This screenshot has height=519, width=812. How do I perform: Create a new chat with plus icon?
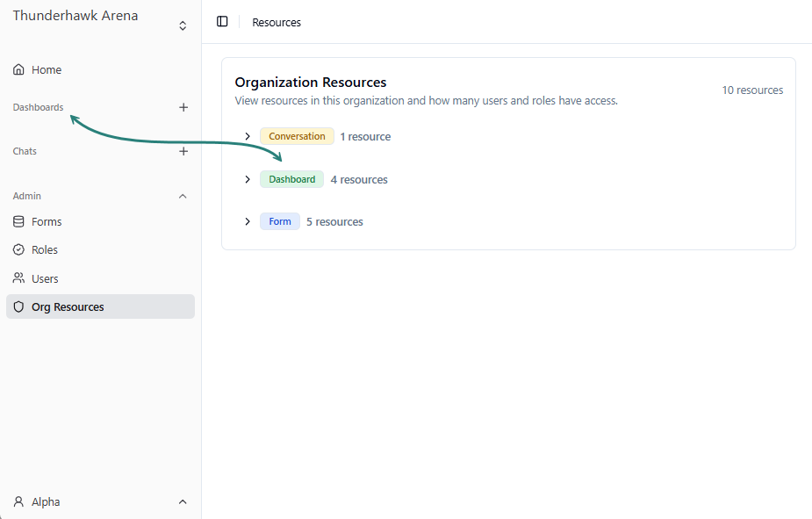pyautogui.click(x=183, y=151)
